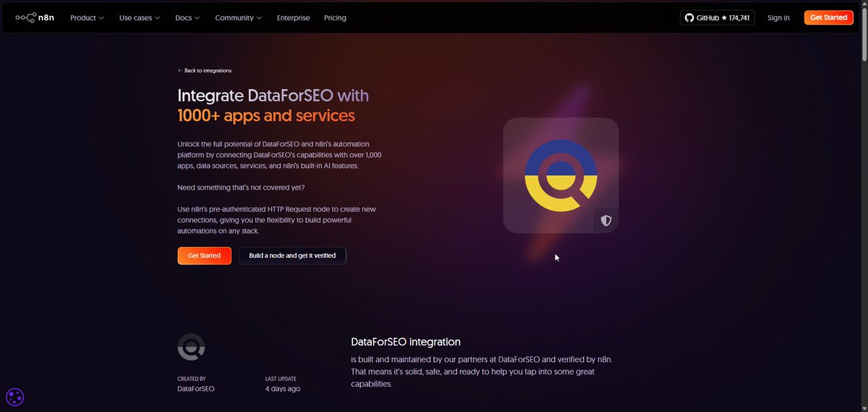
Task: Click the verified shield badge on the DataForSEO logo
Action: point(606,221)
